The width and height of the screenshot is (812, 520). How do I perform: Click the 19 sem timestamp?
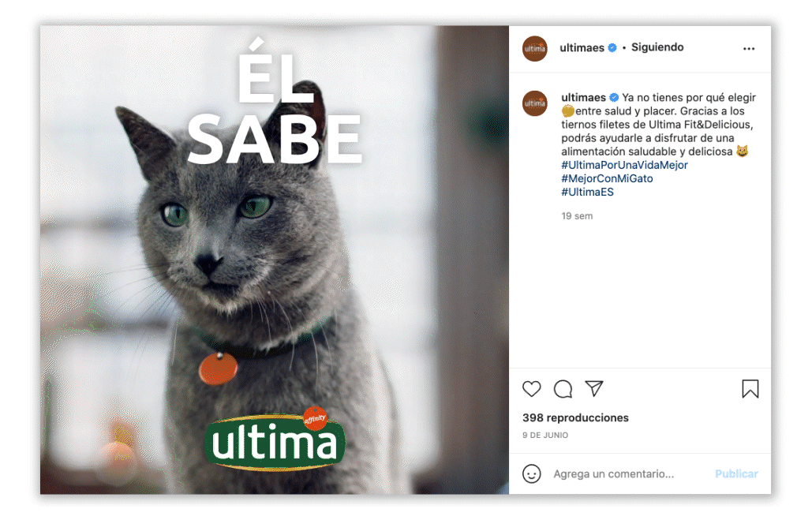coord(577,216)
